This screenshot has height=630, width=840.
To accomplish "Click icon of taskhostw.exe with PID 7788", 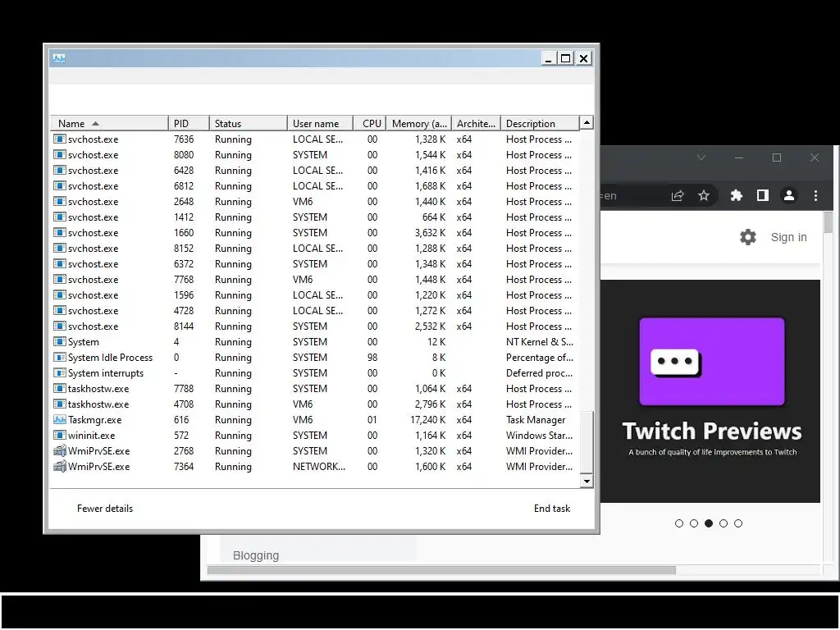I will tap(59, 388).
